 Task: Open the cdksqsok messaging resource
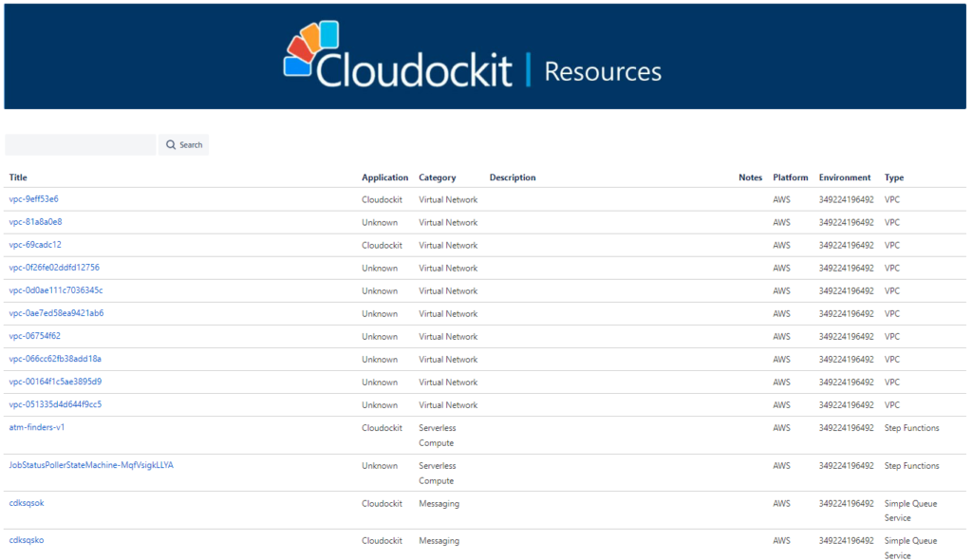[28, 503]
